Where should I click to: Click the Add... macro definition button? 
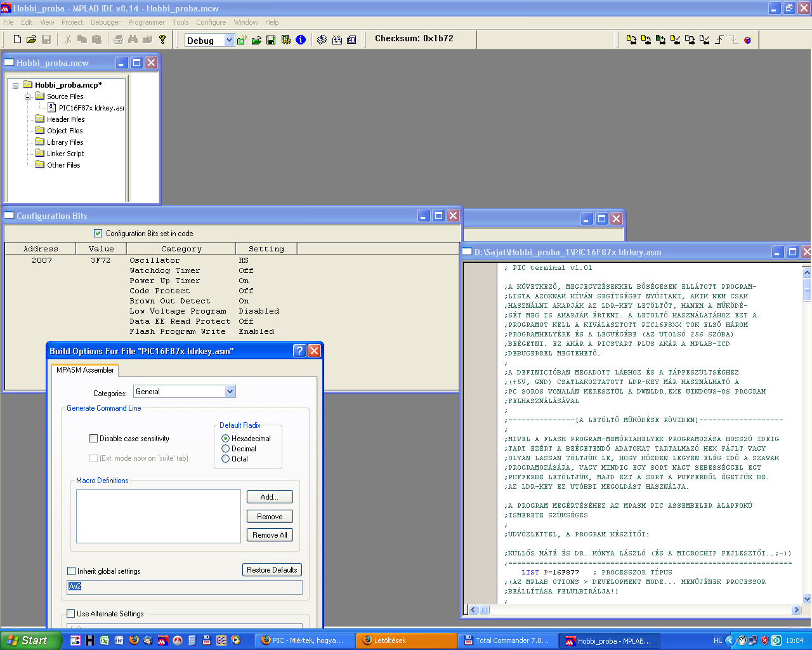270,497
